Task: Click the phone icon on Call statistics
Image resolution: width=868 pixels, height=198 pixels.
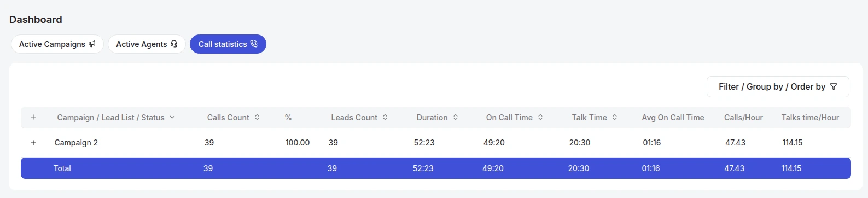Action: (254, 44)
